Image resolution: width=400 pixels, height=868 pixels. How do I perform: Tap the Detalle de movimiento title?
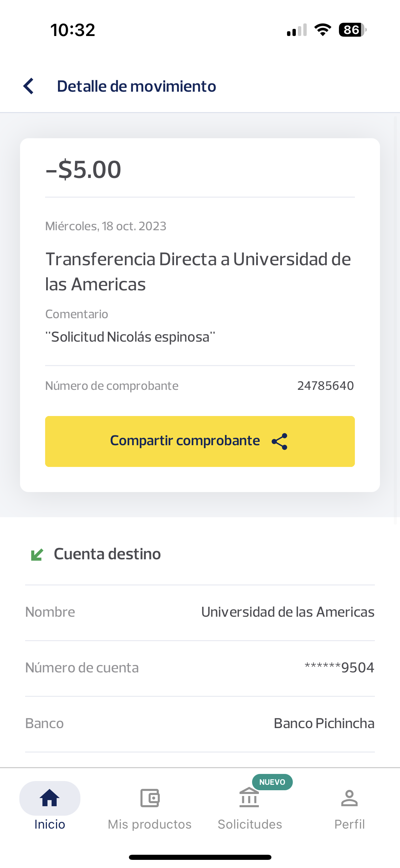tap(136, 86)
